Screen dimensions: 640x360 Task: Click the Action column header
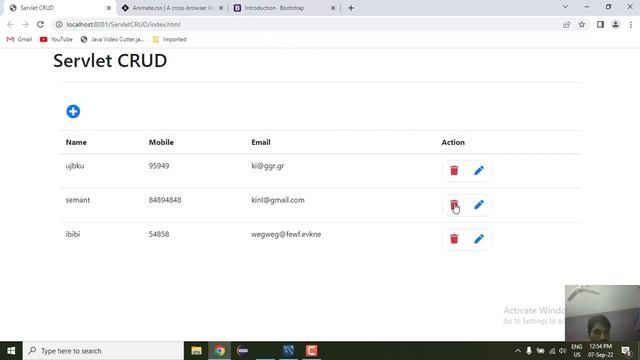point(453,142)
